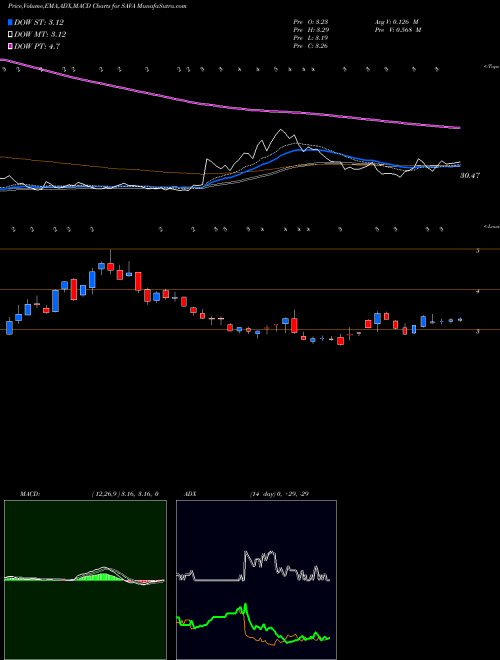Click the 'Pre C: 3.26' close value

tap(311, 46)
